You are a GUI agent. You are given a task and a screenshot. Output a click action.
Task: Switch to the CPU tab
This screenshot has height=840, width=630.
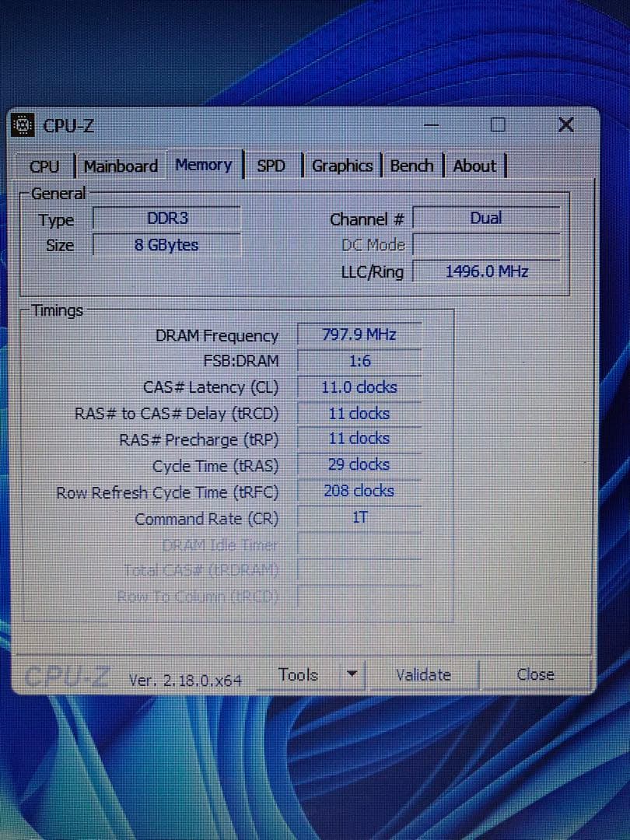pyautogui.click(x=44, y=166)
